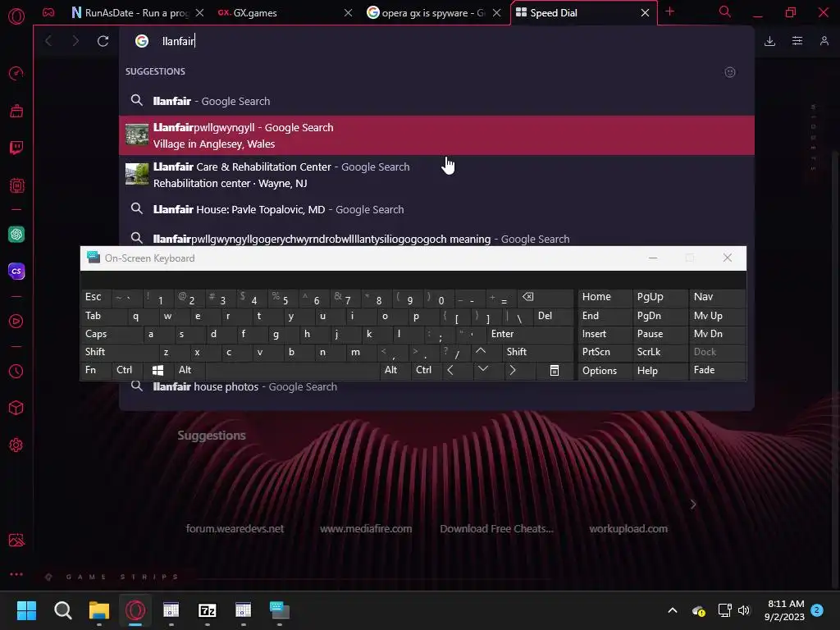Close the GX.games tab

point(348,13)
